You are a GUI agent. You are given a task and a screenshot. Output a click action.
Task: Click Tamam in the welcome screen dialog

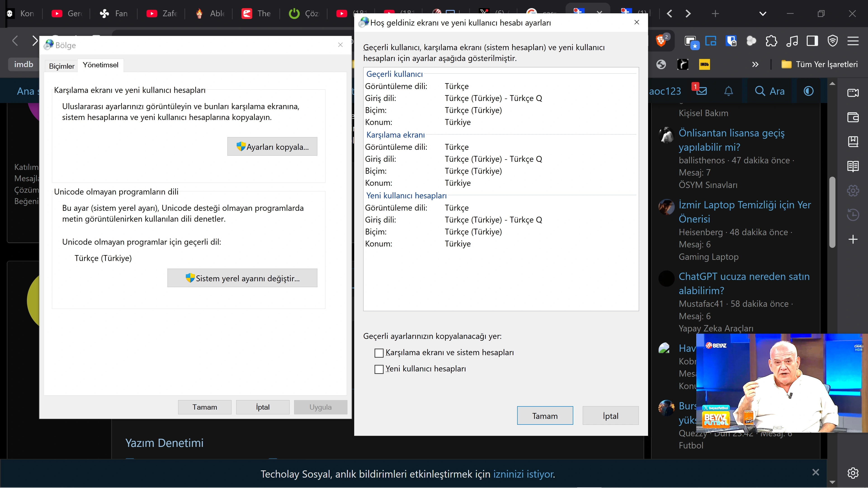tap(545, 416)
